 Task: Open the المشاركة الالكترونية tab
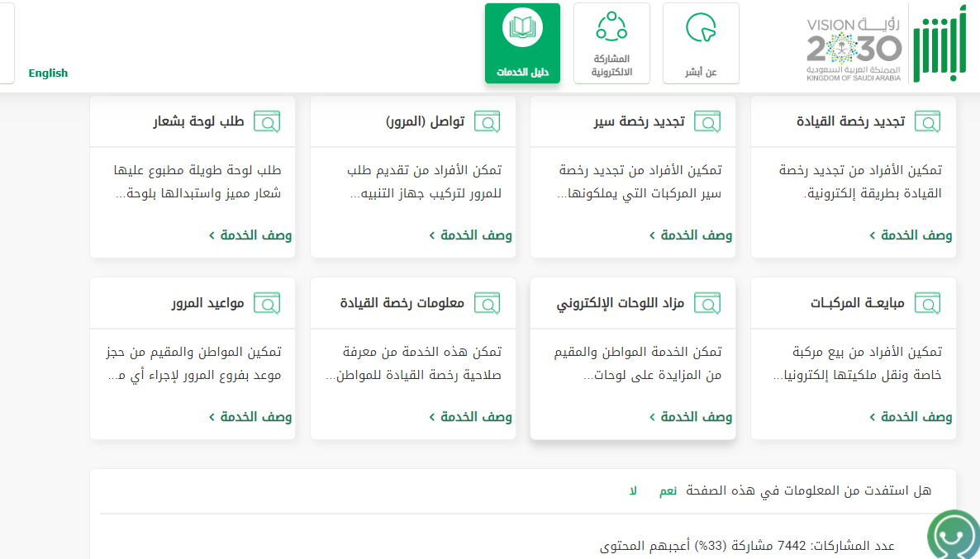(611, 44)
